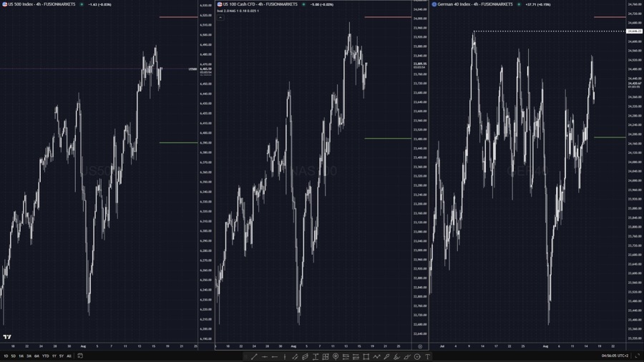Select the horizontal line drawing tool
The height and width of the screenshot is (362, 644).
point(264,356)
